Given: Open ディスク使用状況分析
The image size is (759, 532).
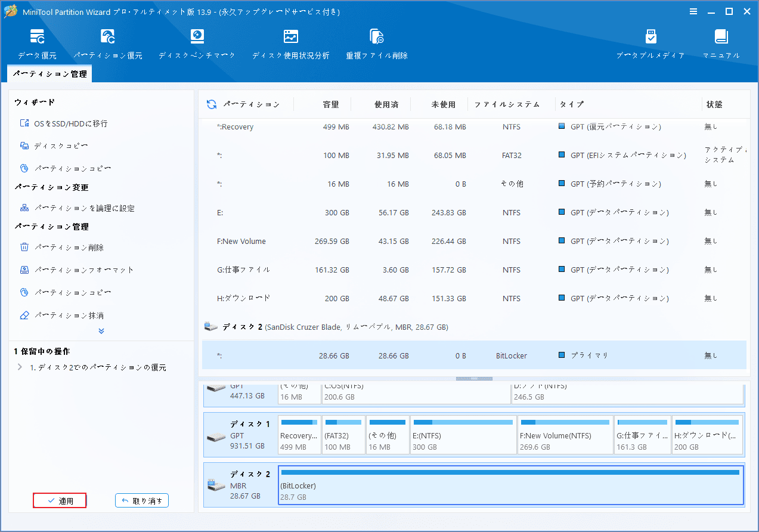Looking at the screenshot, I should coord(290,44).
